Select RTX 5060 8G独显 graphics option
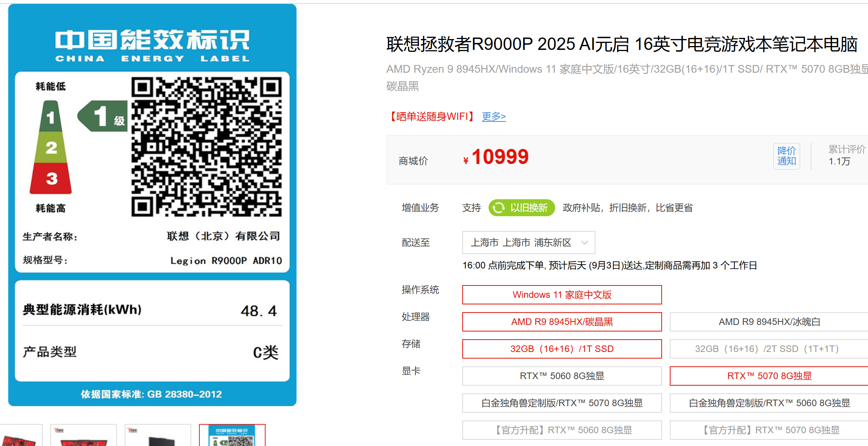Screen dimensions: 868x446 point(562,376)
